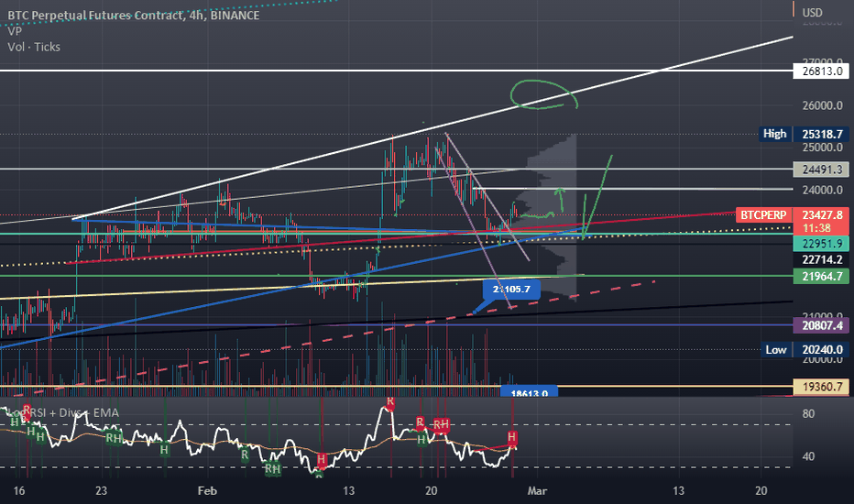Click the 20807.4 purple price label
The width and height of the screenshot is (854, 504).
coord(821,326)
